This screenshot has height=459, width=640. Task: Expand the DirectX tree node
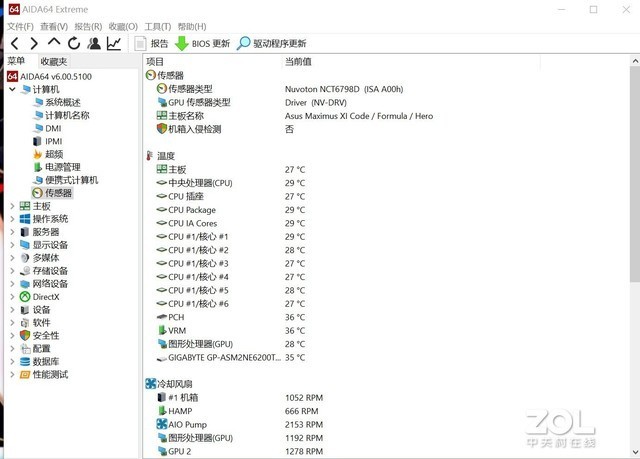click(x=12, y=297)
